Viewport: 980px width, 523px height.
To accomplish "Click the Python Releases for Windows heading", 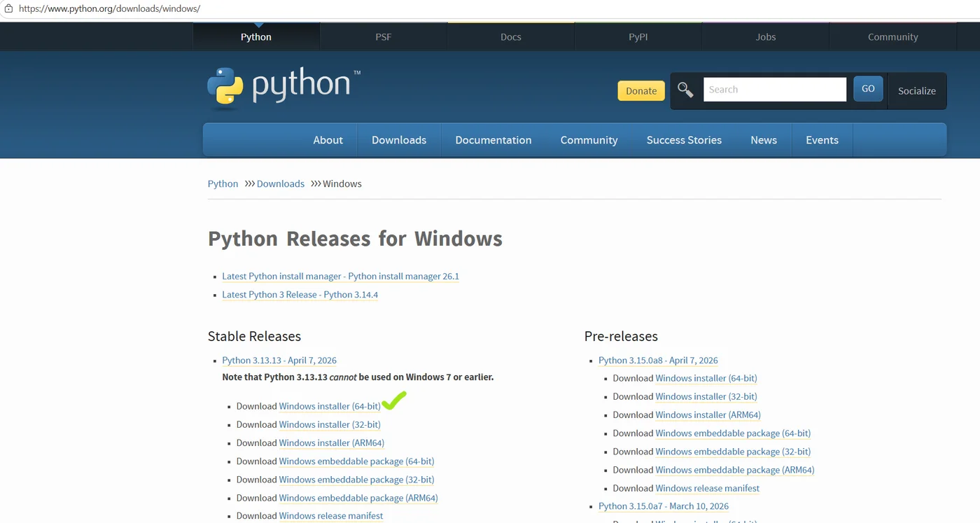I will (x=355, y=239).
